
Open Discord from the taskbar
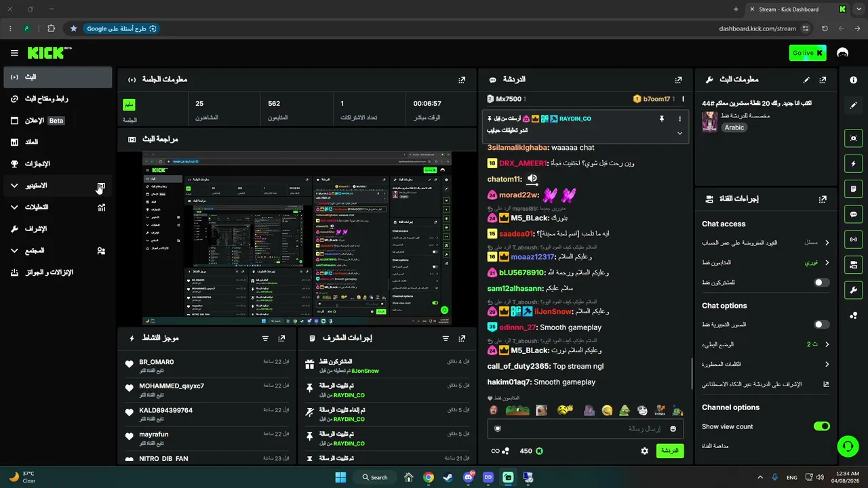[468, 477]
